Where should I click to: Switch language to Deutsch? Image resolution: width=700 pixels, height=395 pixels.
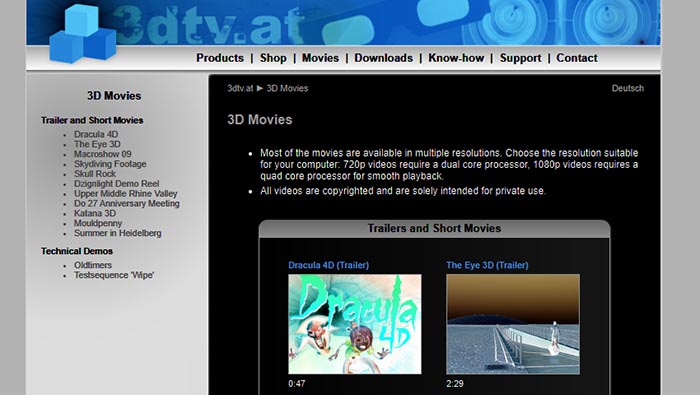[628, 88]
